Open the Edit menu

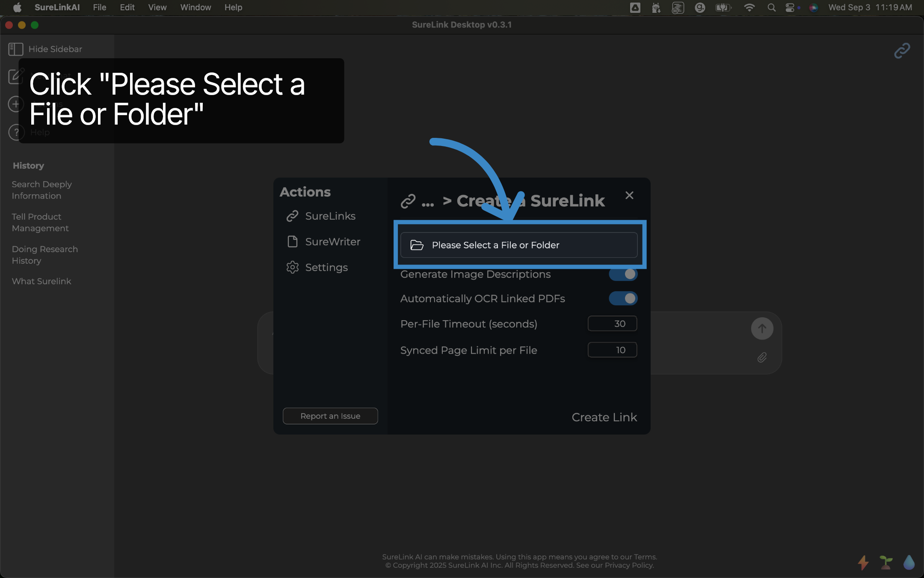tap(127, 7)
